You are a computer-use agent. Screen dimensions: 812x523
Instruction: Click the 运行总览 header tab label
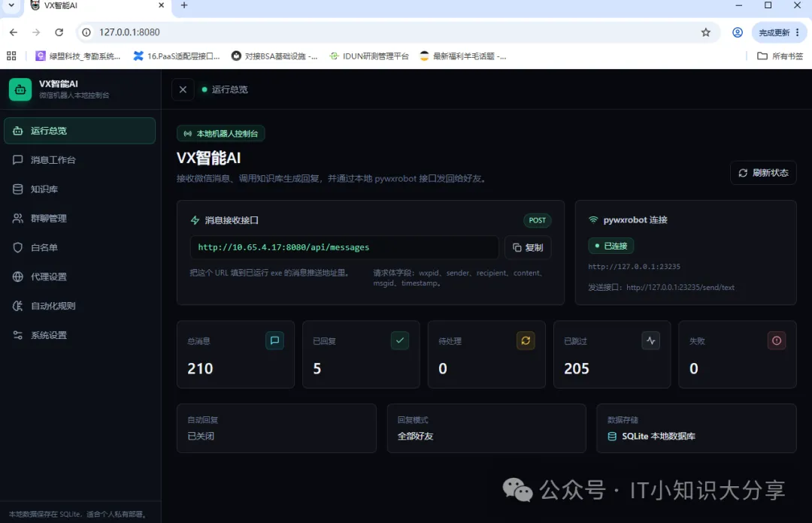click(230, 89)
